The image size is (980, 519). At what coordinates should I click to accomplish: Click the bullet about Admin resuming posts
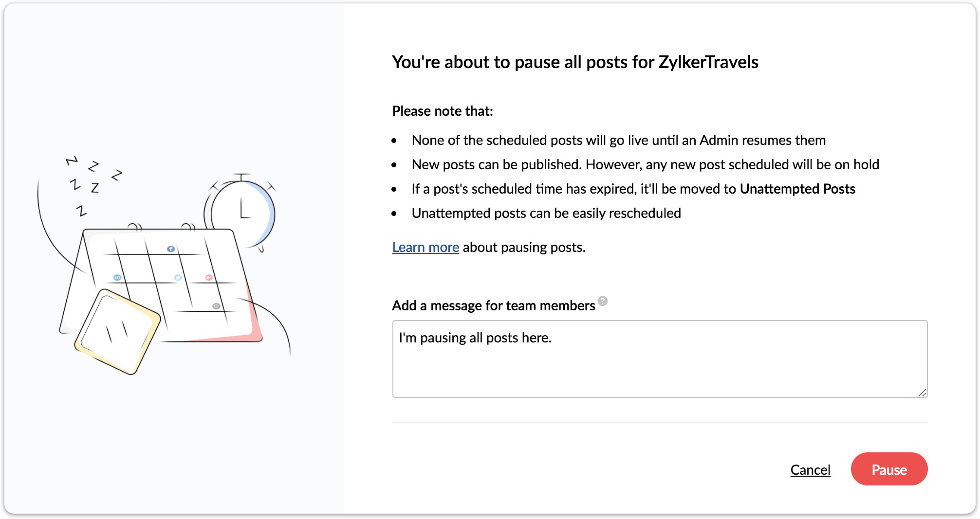(618, 141)
